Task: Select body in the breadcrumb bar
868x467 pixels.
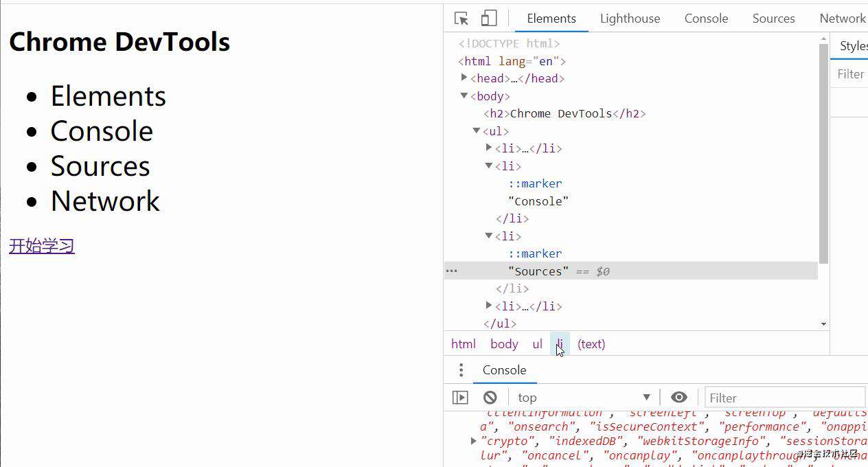Action: [x=504, y=344]
